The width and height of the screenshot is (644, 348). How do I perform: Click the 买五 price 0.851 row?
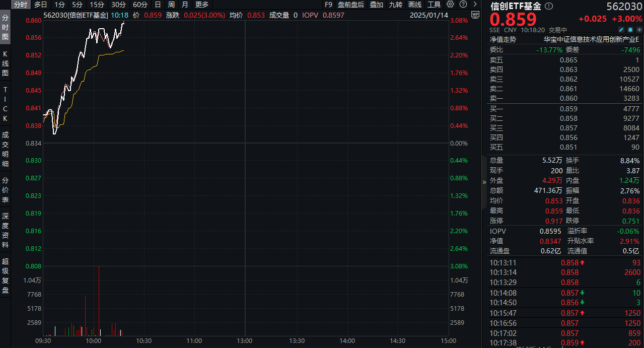point(564,147)
